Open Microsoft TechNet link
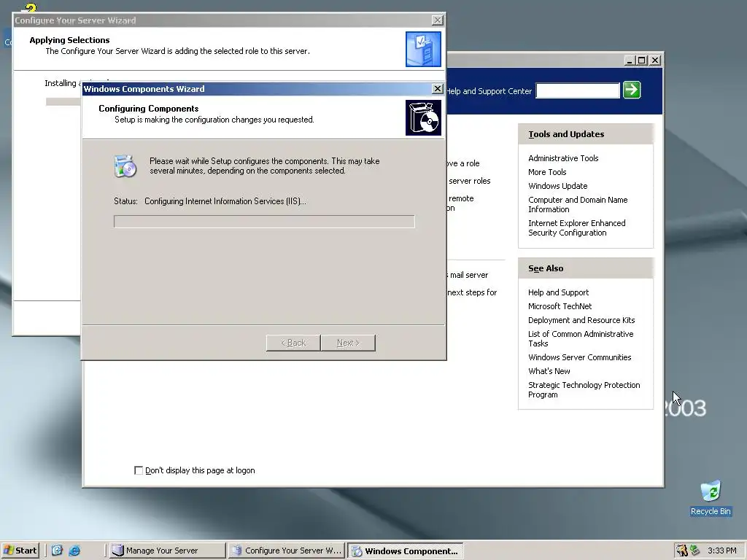 [560, 306]
